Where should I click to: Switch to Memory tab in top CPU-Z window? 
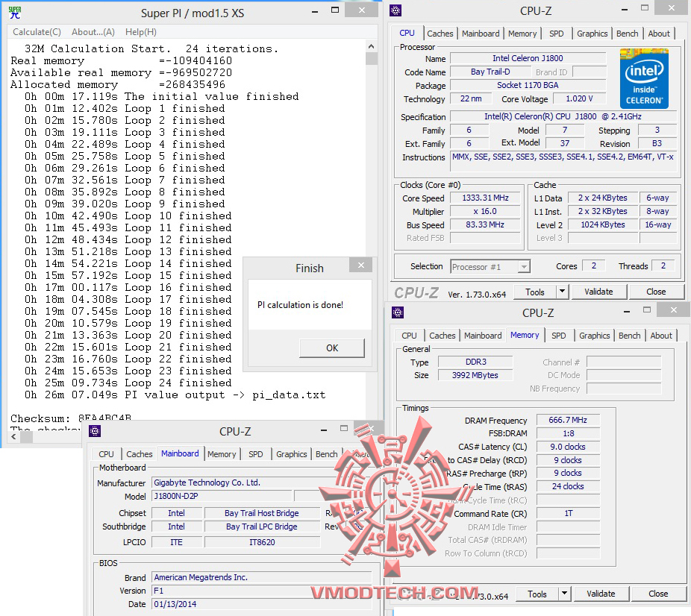point(522,34)
